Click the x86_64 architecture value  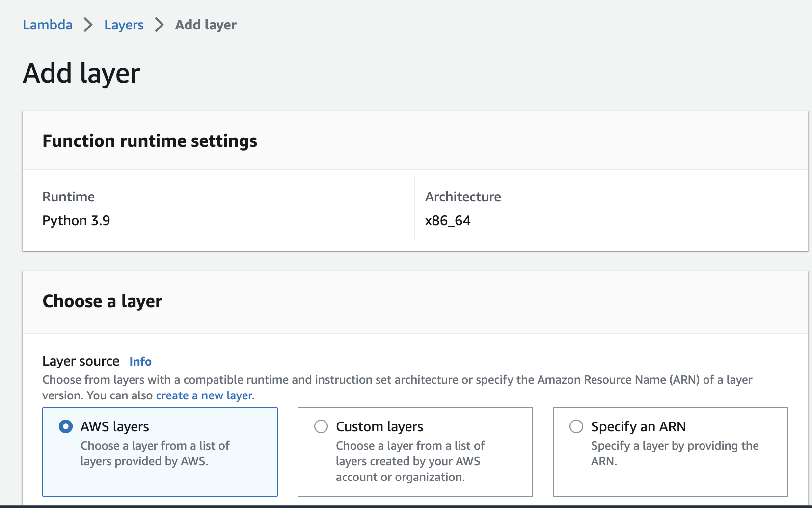(x=448, y=221)
